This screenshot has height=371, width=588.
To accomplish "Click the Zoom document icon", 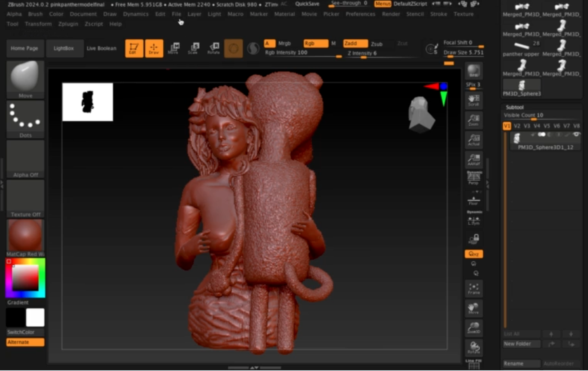I will click(x=474, y=120).
